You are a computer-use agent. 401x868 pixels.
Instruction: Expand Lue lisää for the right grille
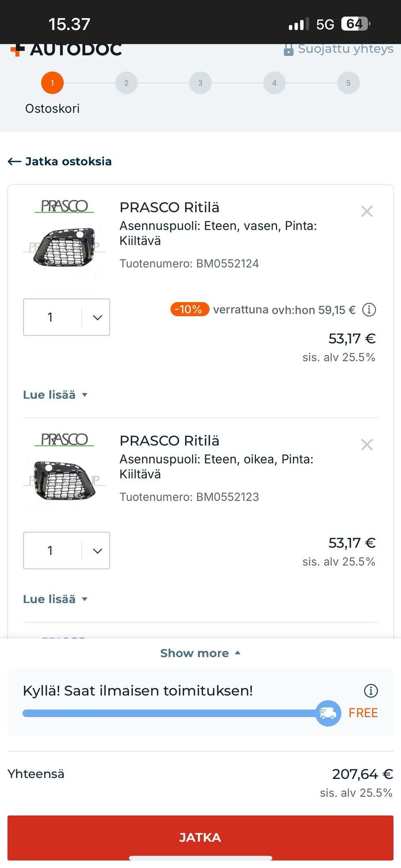(55, 599)
